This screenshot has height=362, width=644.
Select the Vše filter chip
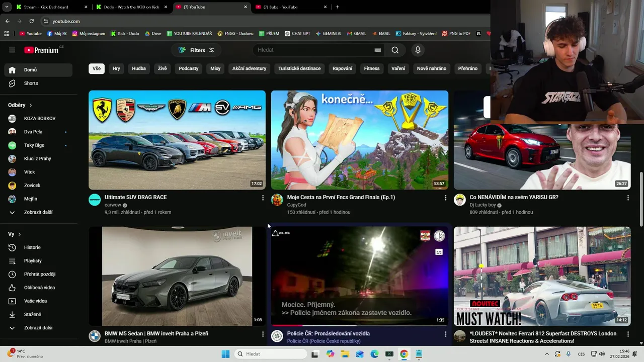coord(97,68)
